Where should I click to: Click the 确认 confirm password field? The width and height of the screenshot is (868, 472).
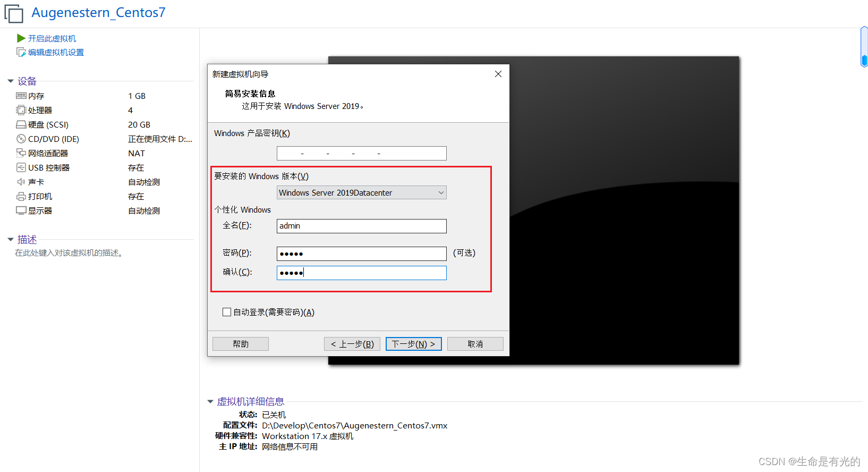point(362,273)
